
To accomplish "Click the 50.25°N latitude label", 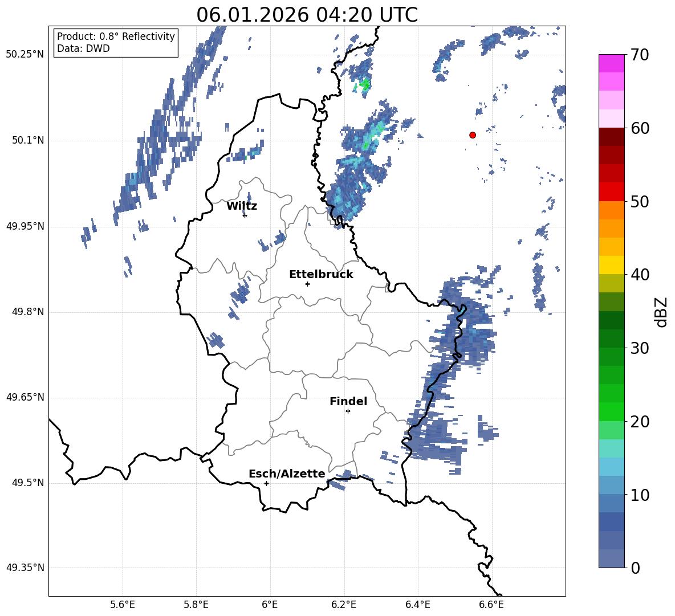I will [x=25, y=55].
